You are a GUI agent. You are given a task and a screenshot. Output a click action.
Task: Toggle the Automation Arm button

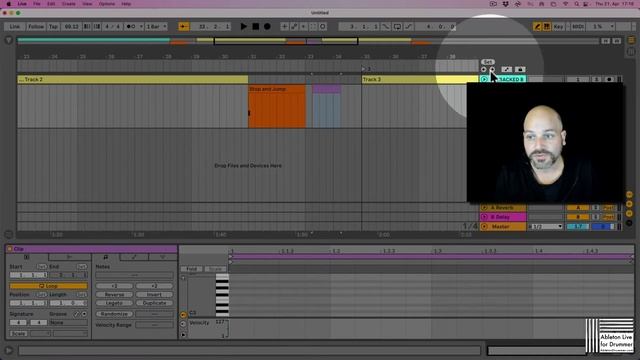pyautogui.click(x=294, y=27)
